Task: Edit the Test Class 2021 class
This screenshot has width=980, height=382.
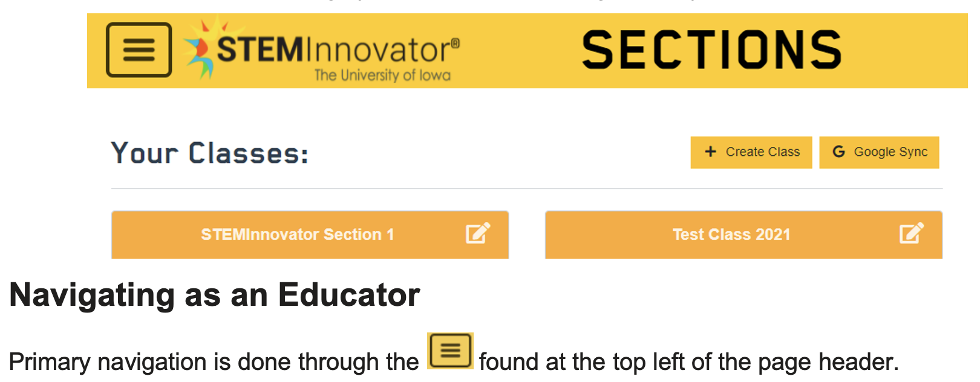Action: [911, 233]
